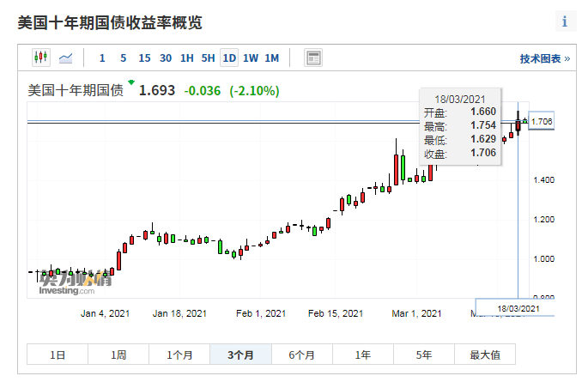588x388 pixels.
Task: Show the 最大值 maximum range
Action: [485, 355]
